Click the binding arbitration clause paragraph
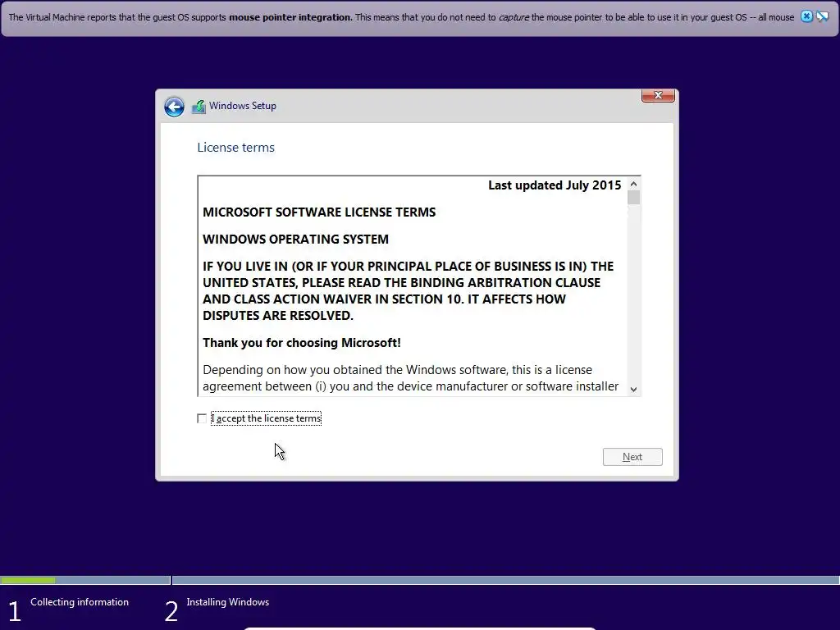This screenshot has width=840, height=630. 409,291
